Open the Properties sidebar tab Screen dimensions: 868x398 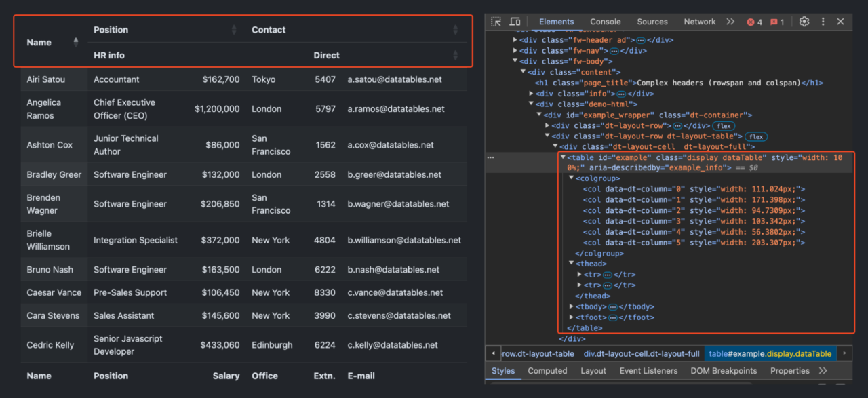(790, 371)
